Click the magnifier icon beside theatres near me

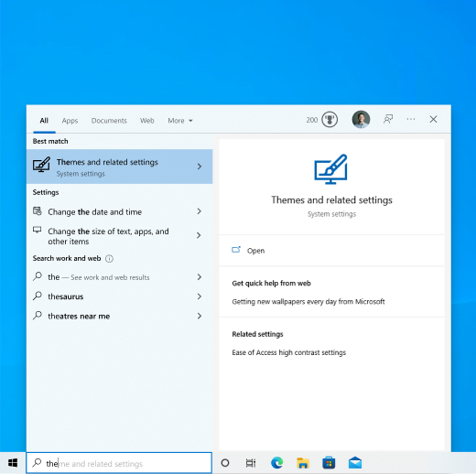click(x=38, y=316)
